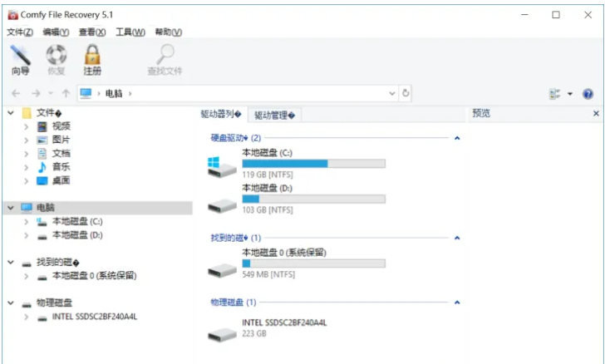Click the 查找文件 find file magnifier
The width and height of the screenshot is (605, 364).
click(x=165, y=60)
